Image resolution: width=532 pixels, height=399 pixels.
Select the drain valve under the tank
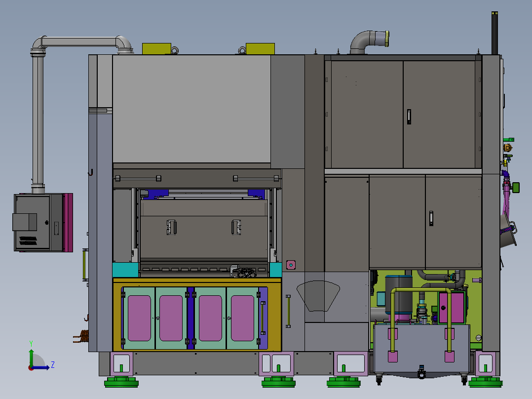coord(421,372)
